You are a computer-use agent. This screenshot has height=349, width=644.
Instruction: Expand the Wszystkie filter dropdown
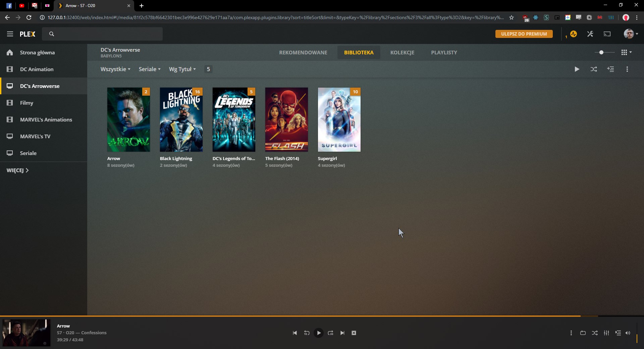pyautogui.click(x=115, y=69)
